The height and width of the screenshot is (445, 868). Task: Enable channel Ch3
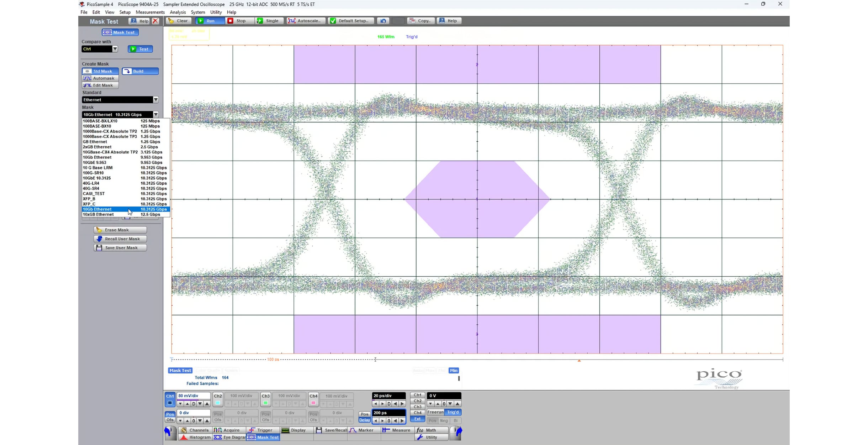265,399
